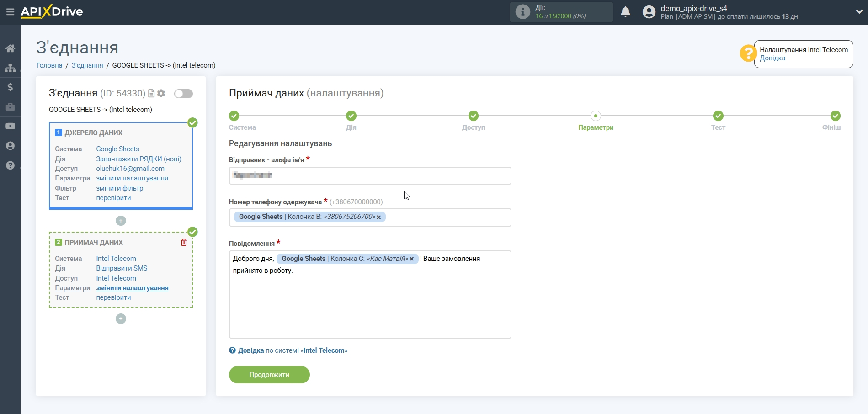Toggle the connection enable switch
Image resolution: width=868 pixels, height=414 pixels.
pos(183,94)
